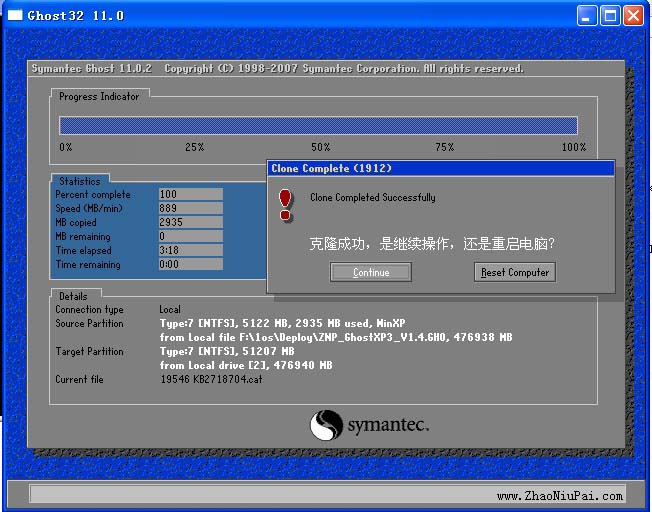This screenshot has height=512, width=652.
Task: Click the Percent complete value 100
Action: (191, 194)
